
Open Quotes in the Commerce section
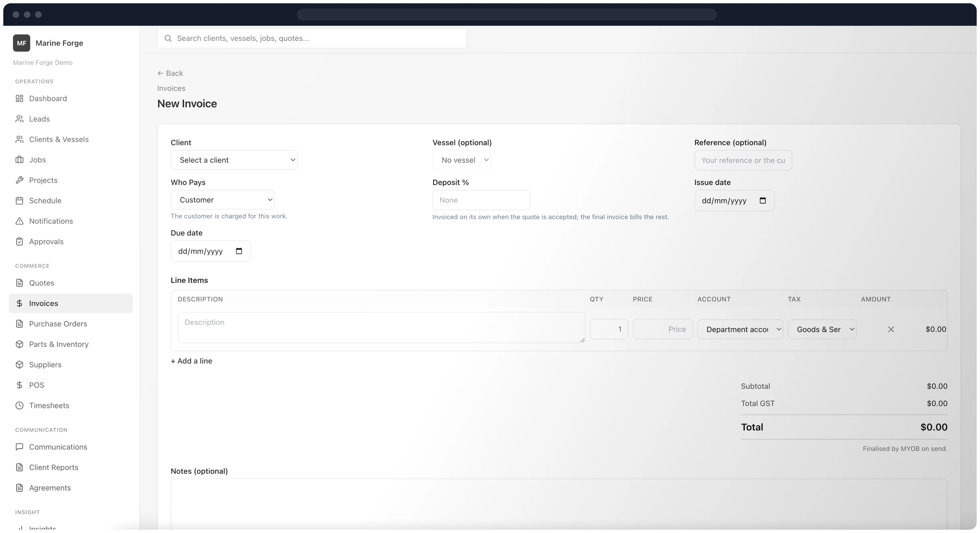[x=71, y=283]
